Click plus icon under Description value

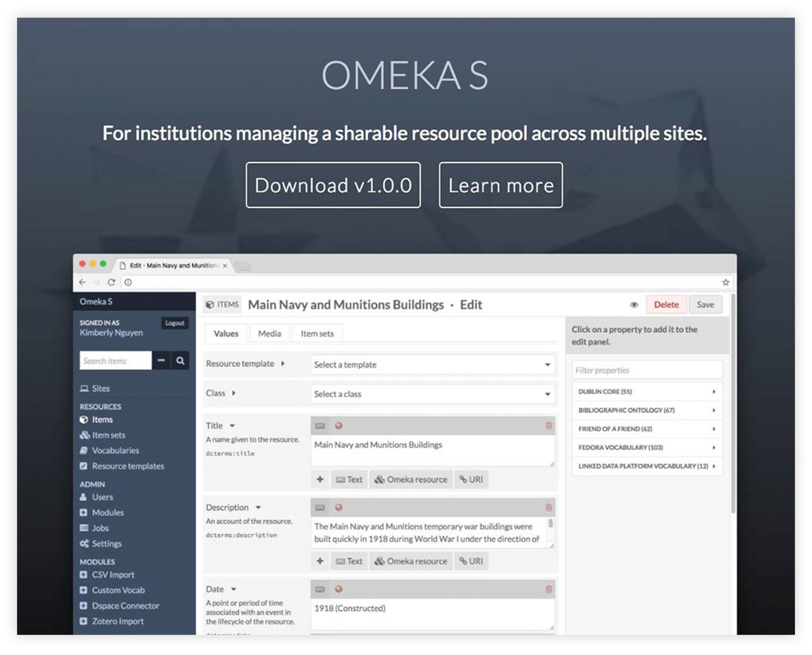click(x=320, y=561)
